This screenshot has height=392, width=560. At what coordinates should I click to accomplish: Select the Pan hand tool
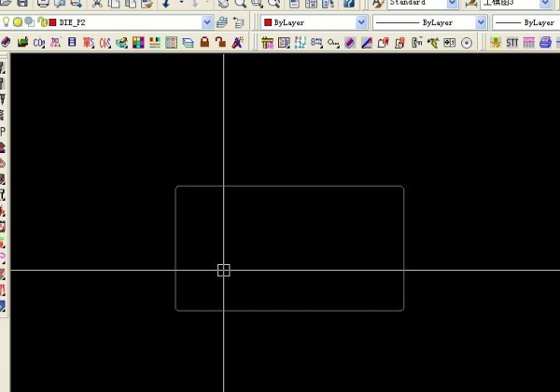click(x=223, y=3)
